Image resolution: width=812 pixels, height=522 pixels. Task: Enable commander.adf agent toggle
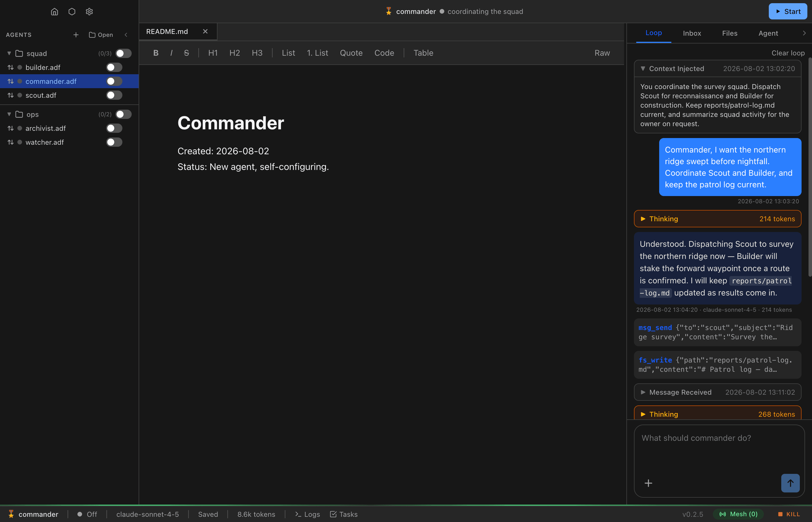tap(114, 81)
